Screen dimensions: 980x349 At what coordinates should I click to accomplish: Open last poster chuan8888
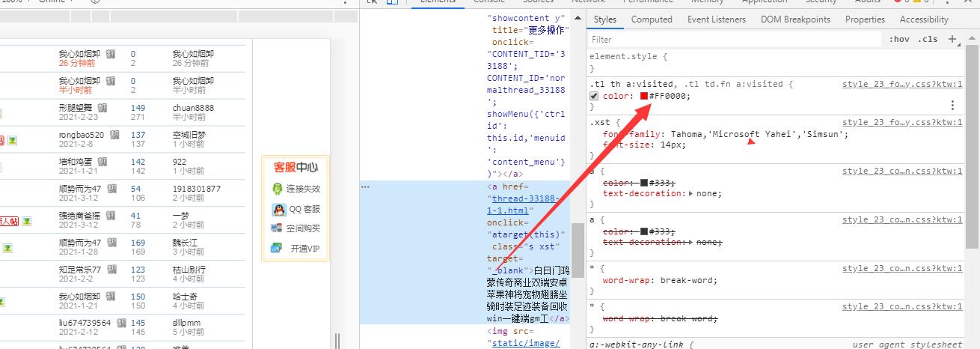pos(193,108)
